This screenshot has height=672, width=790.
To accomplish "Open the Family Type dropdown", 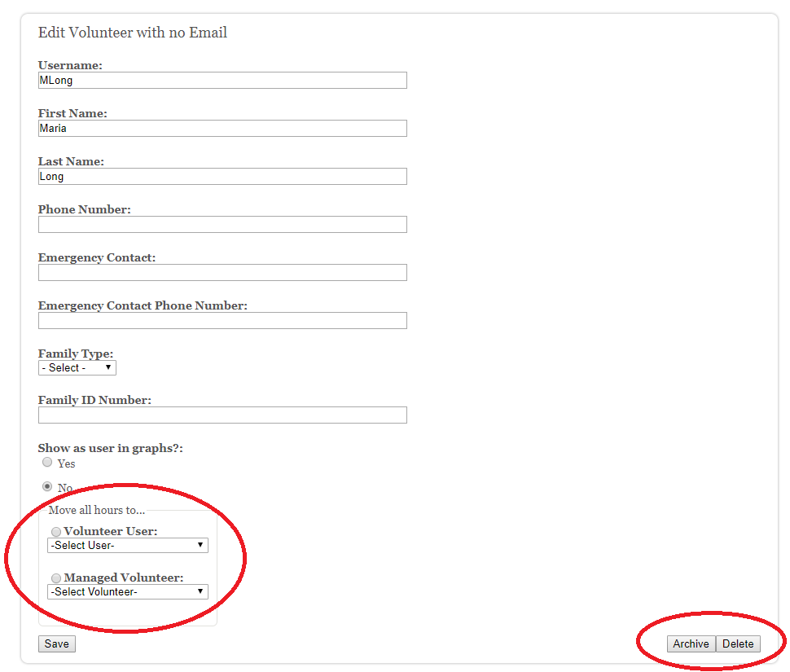I will pos(77,368).
